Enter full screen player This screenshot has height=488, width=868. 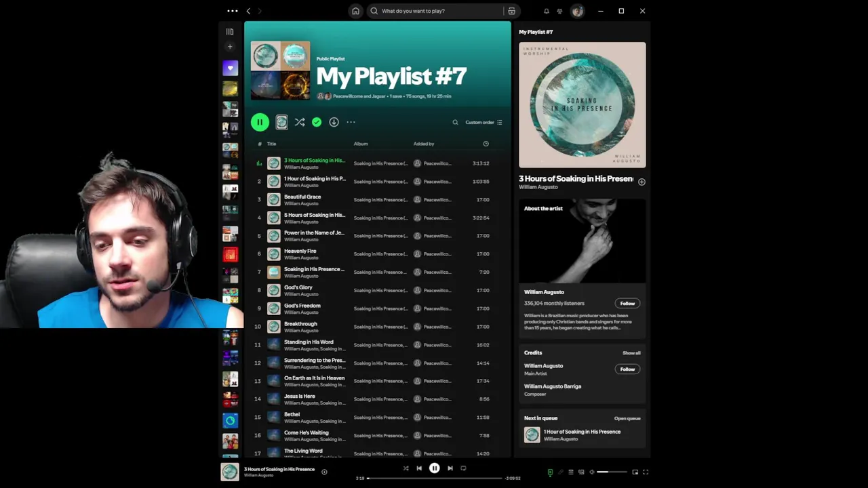646,472
